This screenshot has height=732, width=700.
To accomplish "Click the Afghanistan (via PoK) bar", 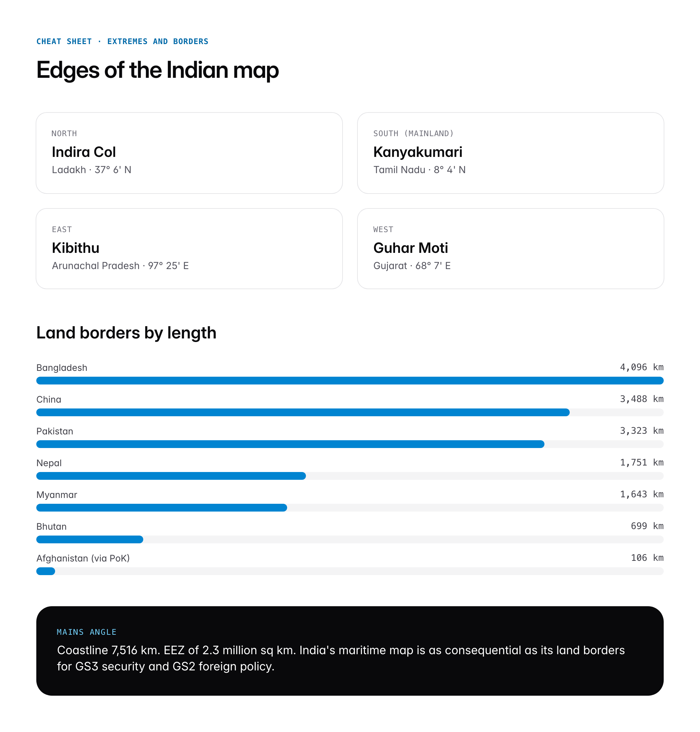I will tap(350, 571).
